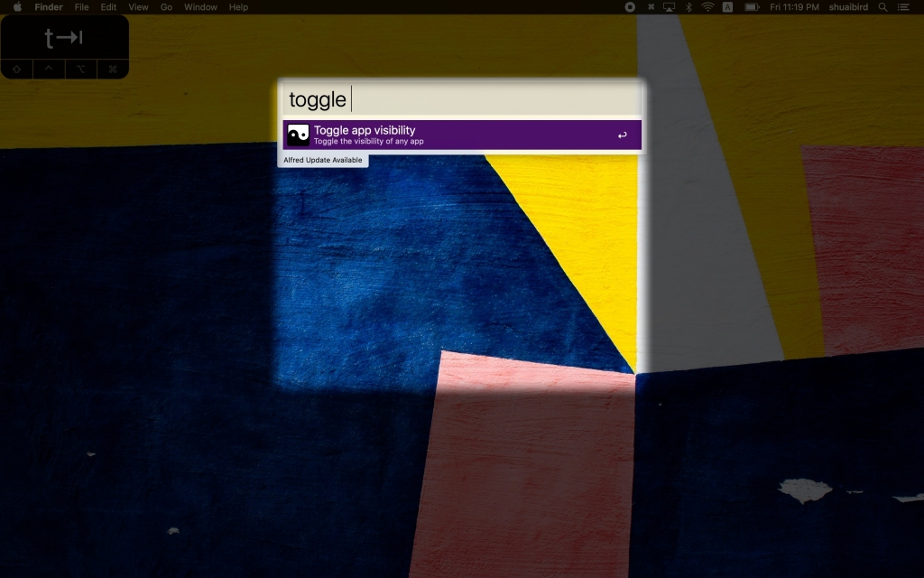Open Notification Center list icon

click(903, 7)
